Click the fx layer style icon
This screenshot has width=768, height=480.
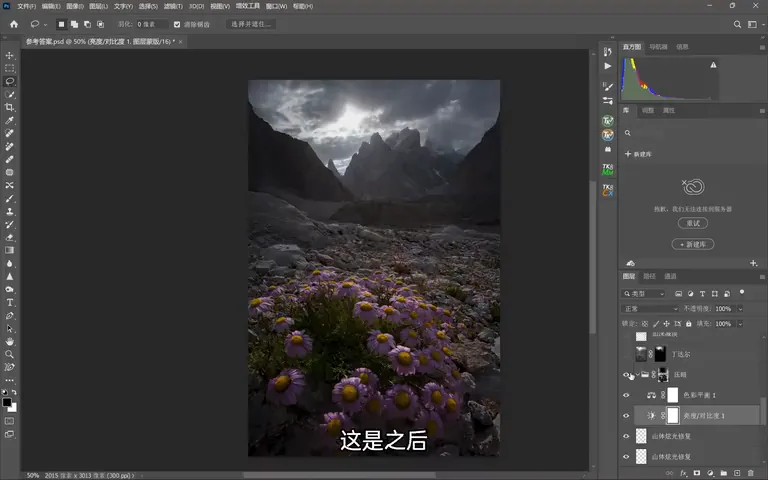pyautogui.click(x=683, y=473)
